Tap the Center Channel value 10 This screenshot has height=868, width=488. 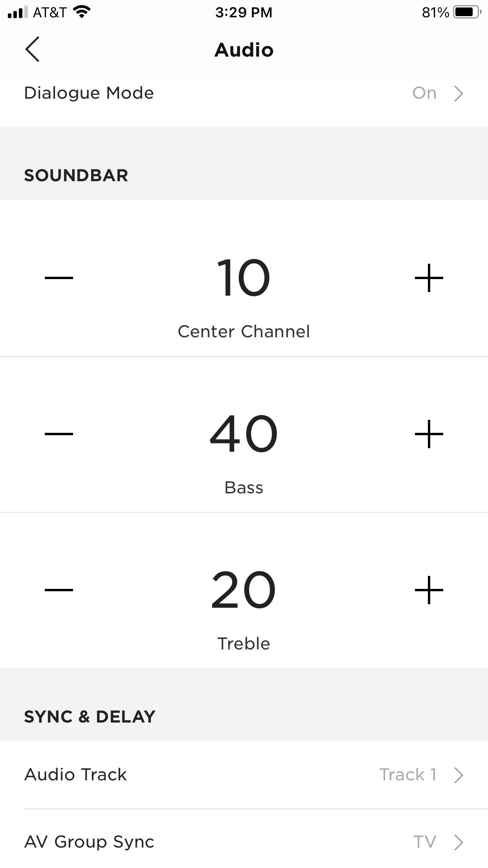pyautogui.click(x=244, y=278)
